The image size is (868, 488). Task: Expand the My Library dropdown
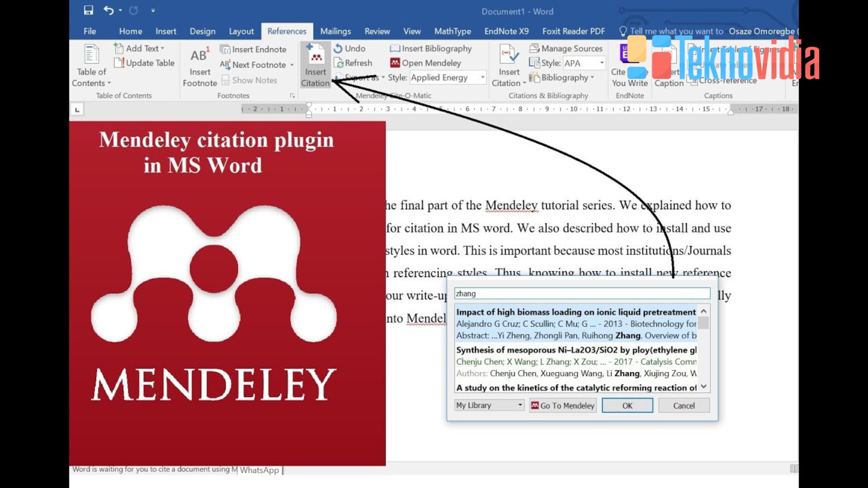coord(520,405)
